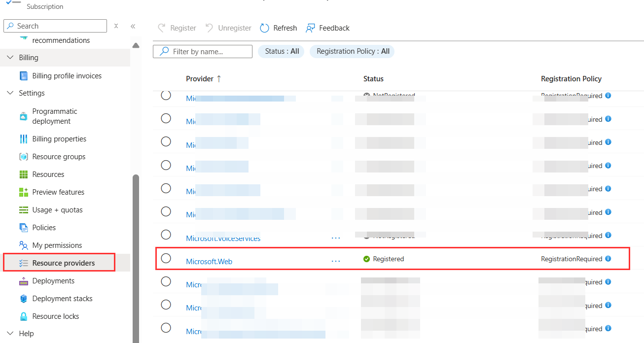Viewport: 644px width, 343px height.
Task: Click the Filter by name field
Action: tap(203, 51)
